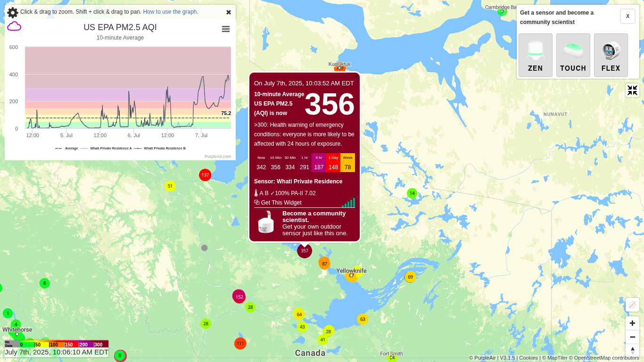Click the purple '200' legend swatch
Screen dimensions: 644x362
86,344
